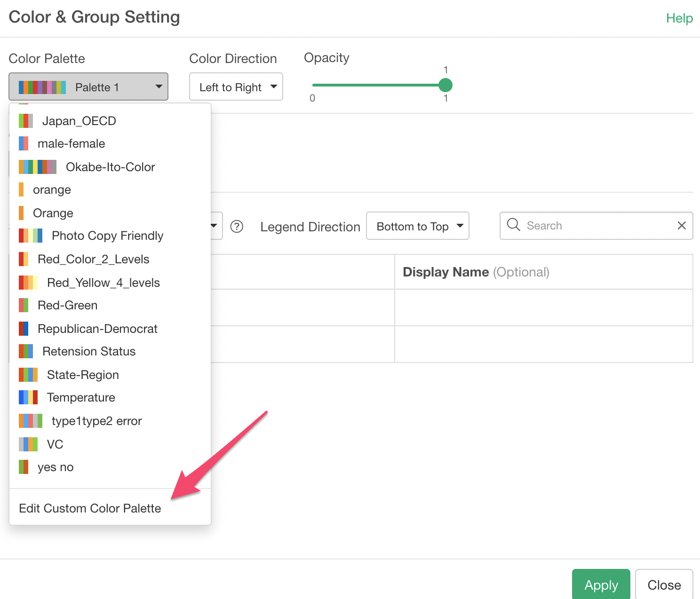Click the Display Name column header

(x=544, y=272)
